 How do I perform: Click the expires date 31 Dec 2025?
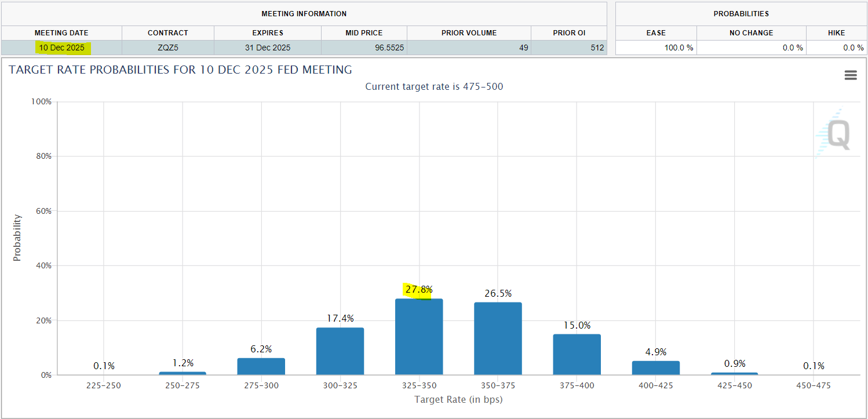[267, 48]
